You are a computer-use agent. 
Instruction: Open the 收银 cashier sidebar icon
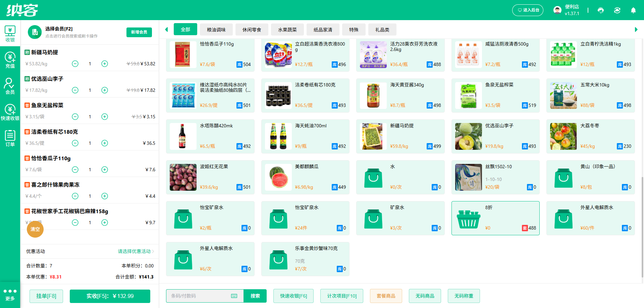[10, 34]
